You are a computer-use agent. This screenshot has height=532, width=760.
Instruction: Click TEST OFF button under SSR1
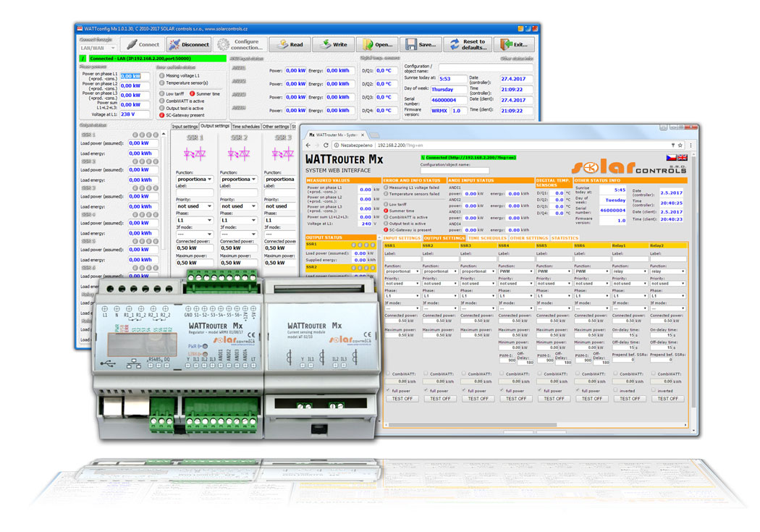coord(402,398)
